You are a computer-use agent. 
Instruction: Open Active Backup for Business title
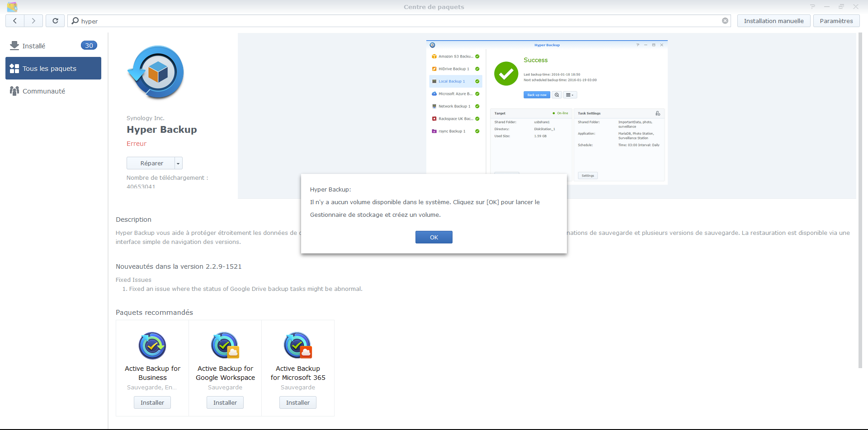[x=152, y=373]
